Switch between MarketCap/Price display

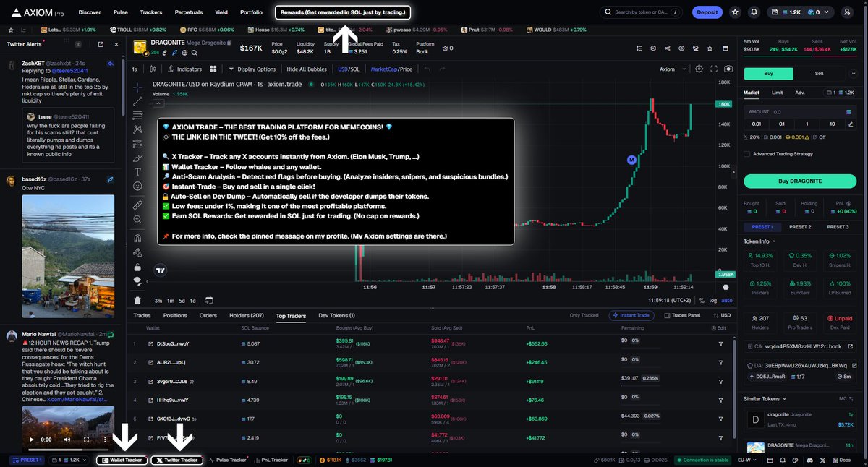(391, 69)
